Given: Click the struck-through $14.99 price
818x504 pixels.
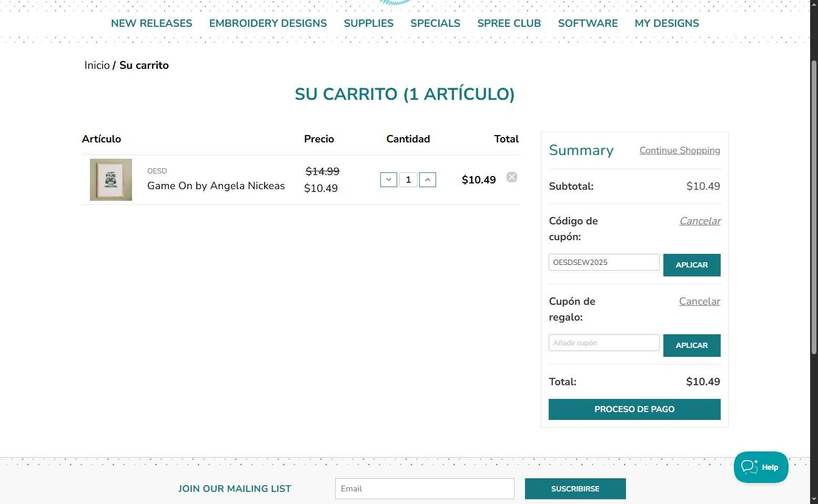Looking at the screenshot, I should click(x=322, y=171).
